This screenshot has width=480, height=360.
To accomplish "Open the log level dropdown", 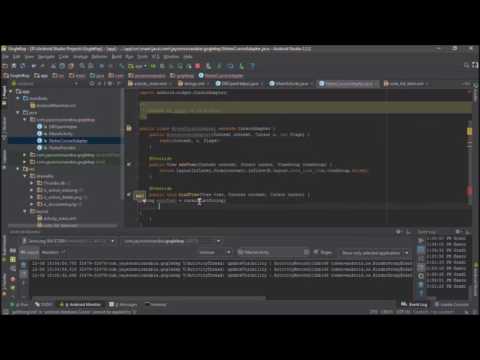I will coord(214,252).
